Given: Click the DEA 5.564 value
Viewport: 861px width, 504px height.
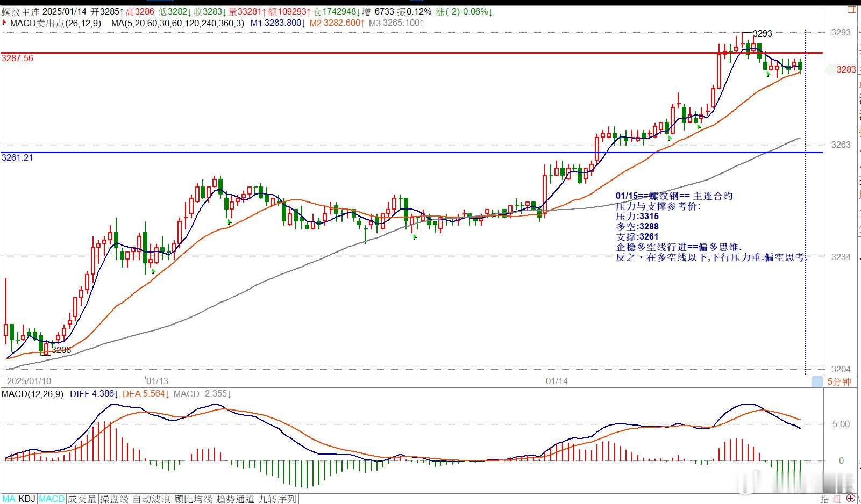Looking at the screenshot, I should (x=146, y=394).
